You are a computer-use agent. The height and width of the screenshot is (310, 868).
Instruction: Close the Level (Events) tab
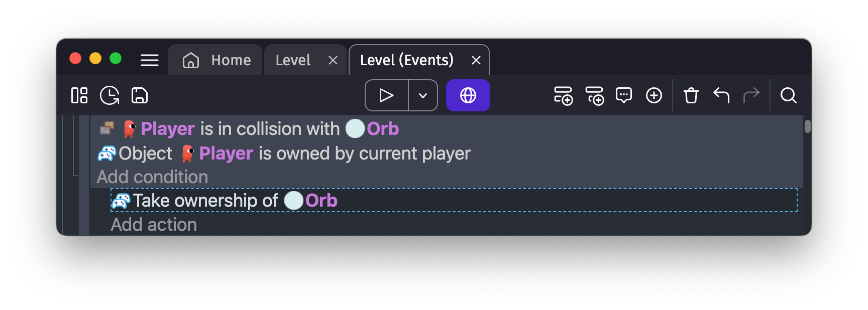click(476, 61)
